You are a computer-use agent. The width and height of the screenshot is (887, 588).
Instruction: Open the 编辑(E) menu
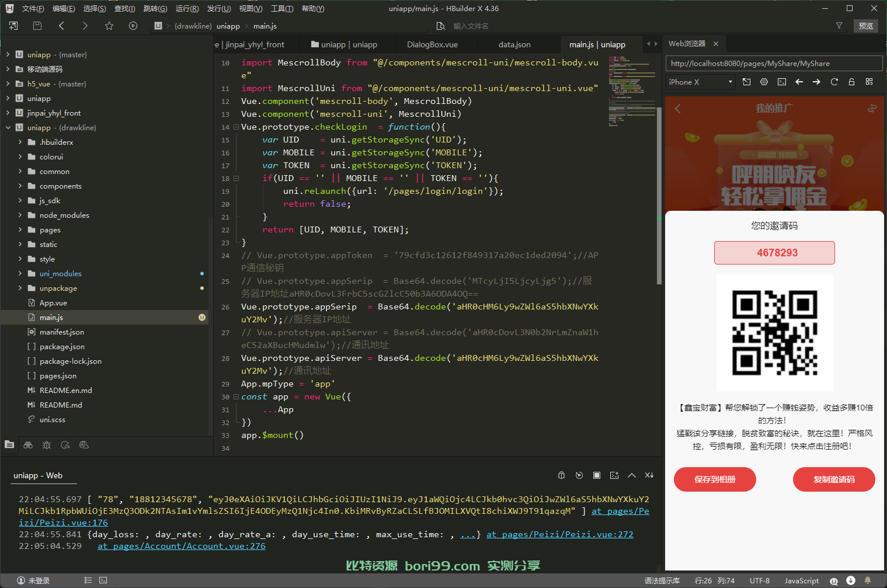click(64, 9)
